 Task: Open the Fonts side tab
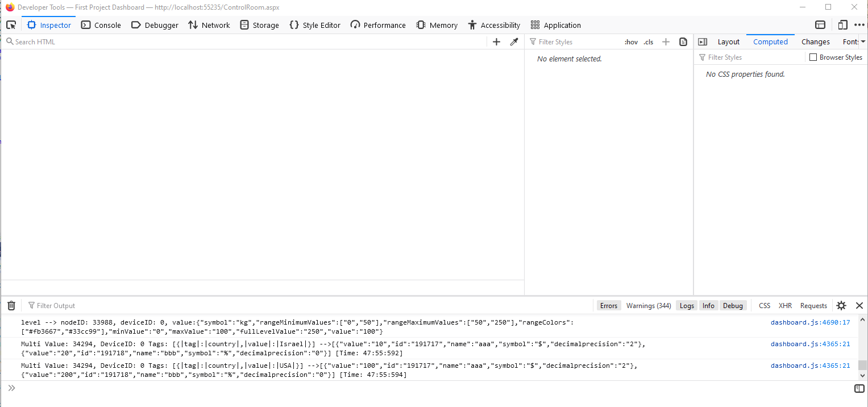pyautogui.click(x=850, y=41)
